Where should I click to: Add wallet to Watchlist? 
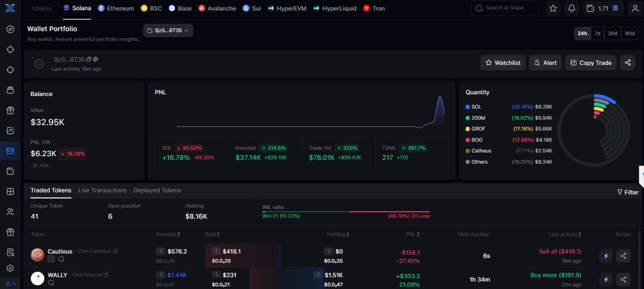(x=503, y=63)
